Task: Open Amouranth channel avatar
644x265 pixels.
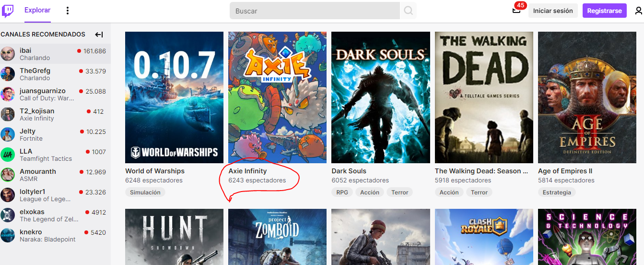Action: pos(8,175)
